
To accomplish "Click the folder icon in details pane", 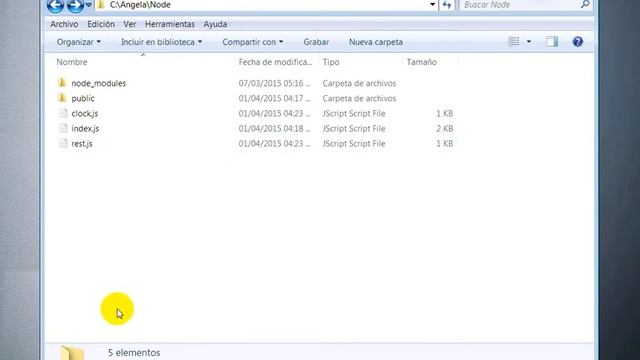I will (x=73, y=353).
